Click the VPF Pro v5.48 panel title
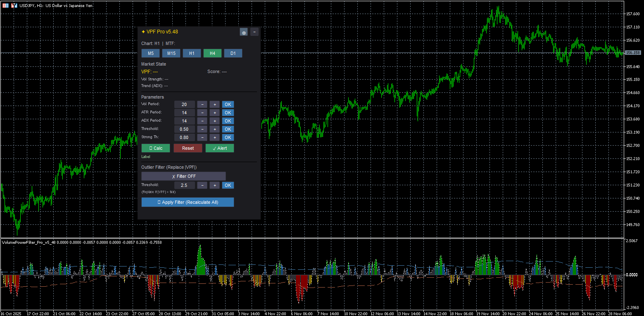Image resolution: width=644 pixels, height=316 pixels. click(159, 32)
